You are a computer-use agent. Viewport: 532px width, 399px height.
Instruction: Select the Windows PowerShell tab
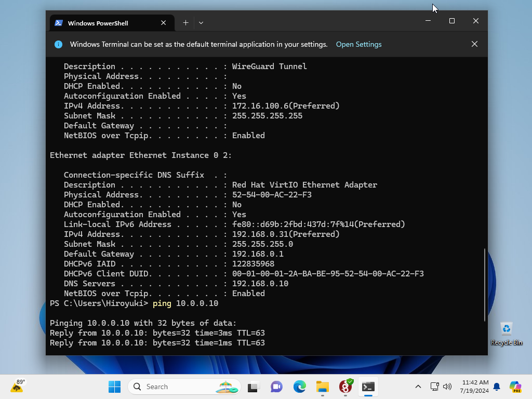pos(112,23)
